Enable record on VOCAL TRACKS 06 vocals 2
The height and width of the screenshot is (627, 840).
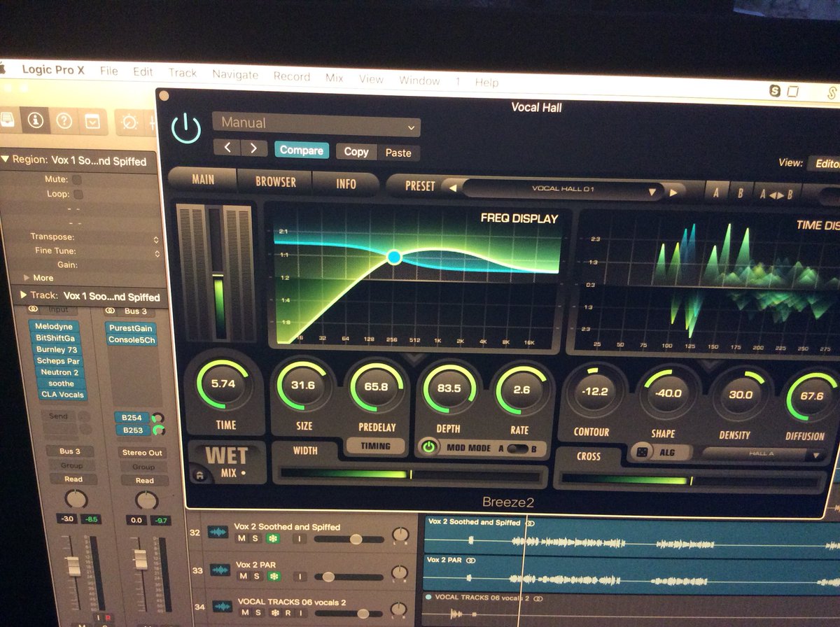click(x=288, y=614)
